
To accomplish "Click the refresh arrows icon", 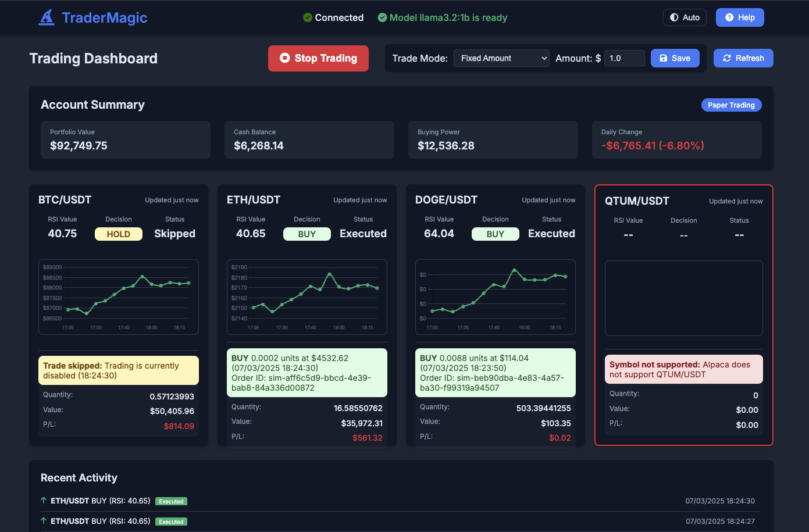I will 726,58.
